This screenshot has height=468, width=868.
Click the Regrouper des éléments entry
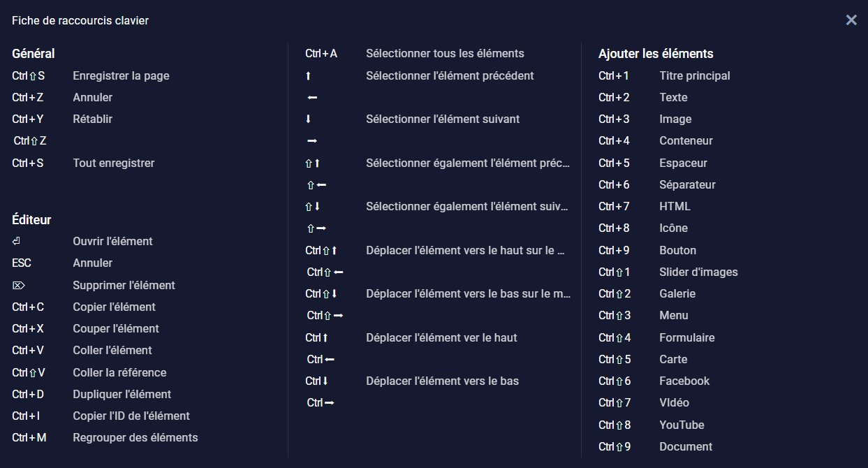pyautogui.click(x=135, y=438)
